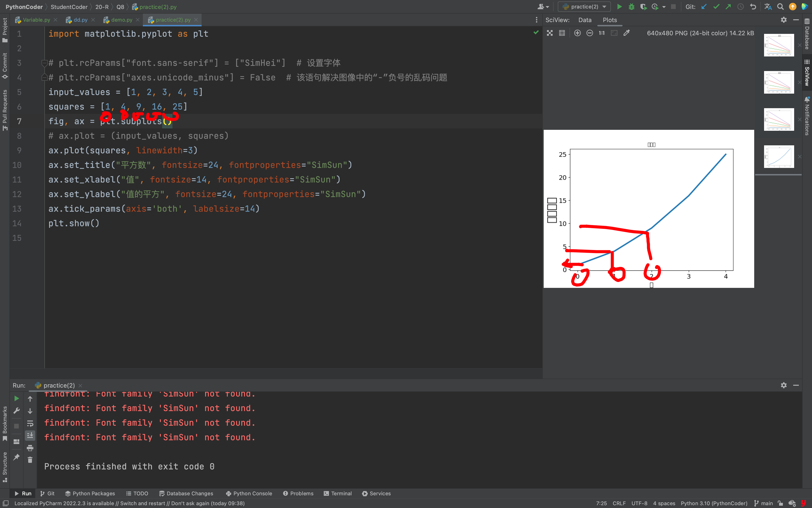This screenshot has width=812, height=508.
Task: Click the update notification in status bar
Action: click(129, 503)
